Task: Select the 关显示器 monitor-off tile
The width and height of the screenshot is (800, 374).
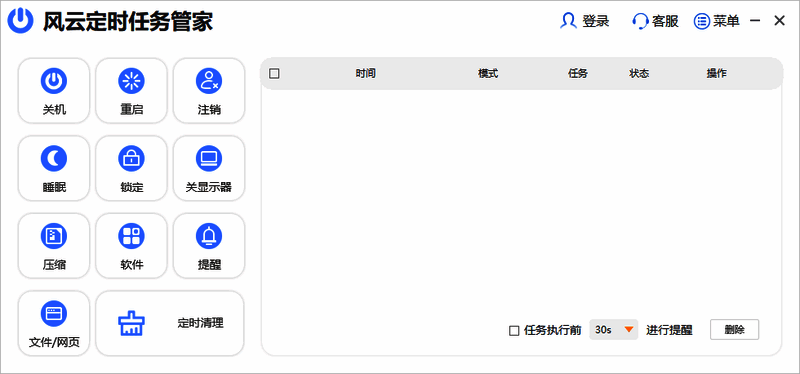Action: pyautogui.click(x=209, y=168)
